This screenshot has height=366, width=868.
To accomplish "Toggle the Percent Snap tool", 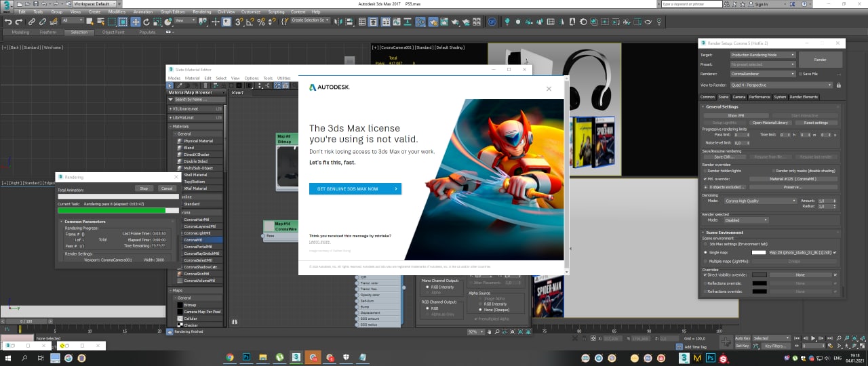I will (x=261, y=22).
